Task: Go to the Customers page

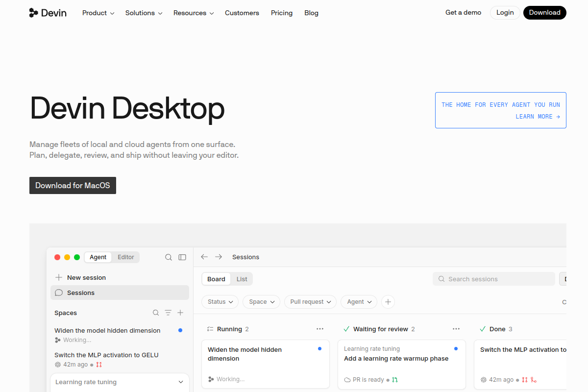Action: (242, 13)
